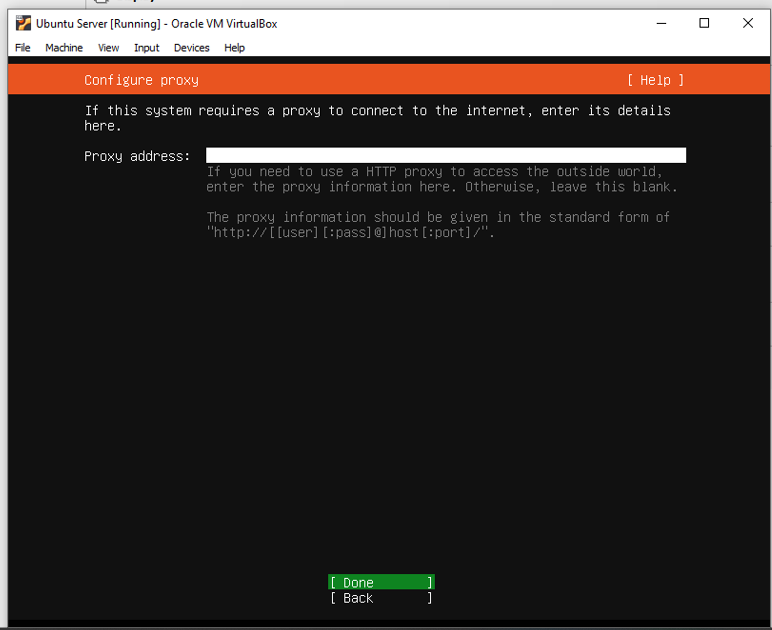The width and height of the screenshot is (772, 630).
Task: Select the bracketed Help button in orange header
Action: [655, 80]
